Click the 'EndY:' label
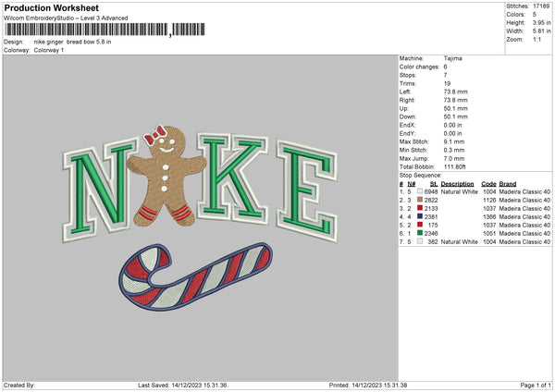The height and width of the screenshot is (392, 555). (x=407, y=134)
